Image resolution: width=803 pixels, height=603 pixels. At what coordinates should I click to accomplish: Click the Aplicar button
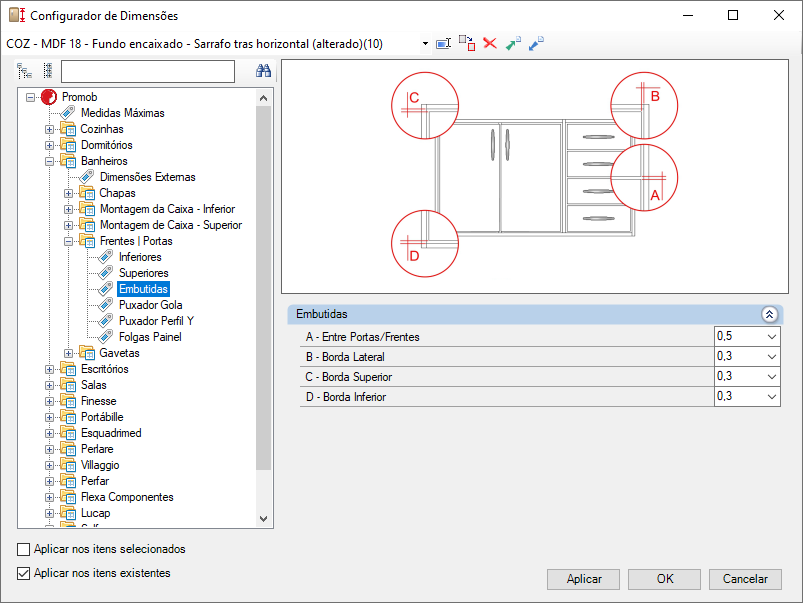pos(583,579)
